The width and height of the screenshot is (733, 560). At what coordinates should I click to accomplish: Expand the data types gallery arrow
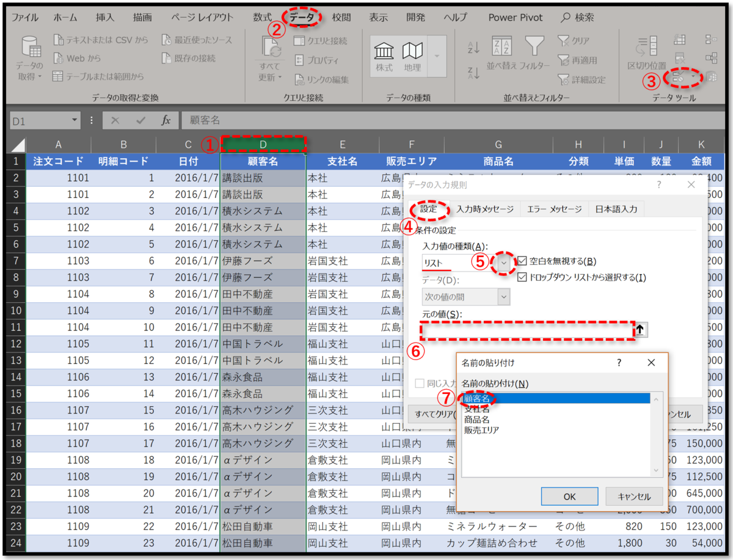[436, 56]
